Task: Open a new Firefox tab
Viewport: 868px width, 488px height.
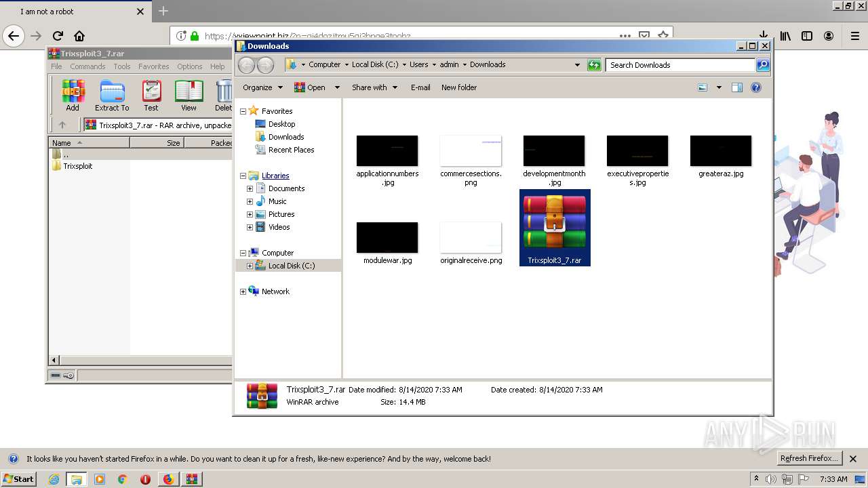Action: [x=163, y=11]
